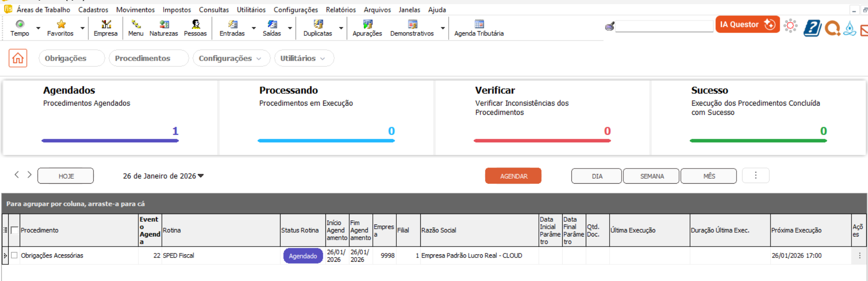Click the Demonstrativos toolbar icon
The width and height of the screenshot is (868, 281).
[x=412, y=28]
